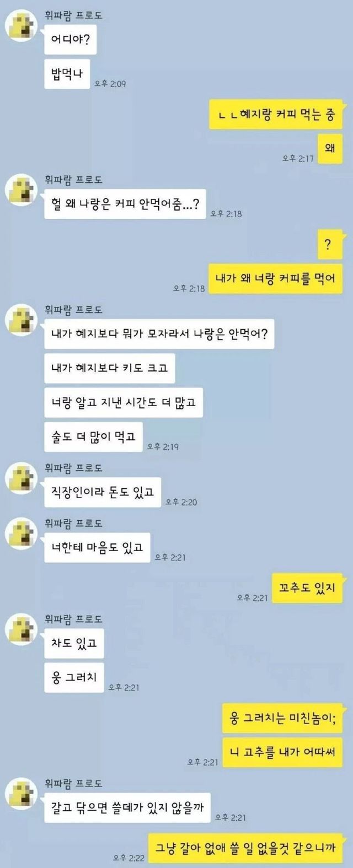
Task: Click the first sender name 휘파람 프로도
Action: (x=73, y=15)
